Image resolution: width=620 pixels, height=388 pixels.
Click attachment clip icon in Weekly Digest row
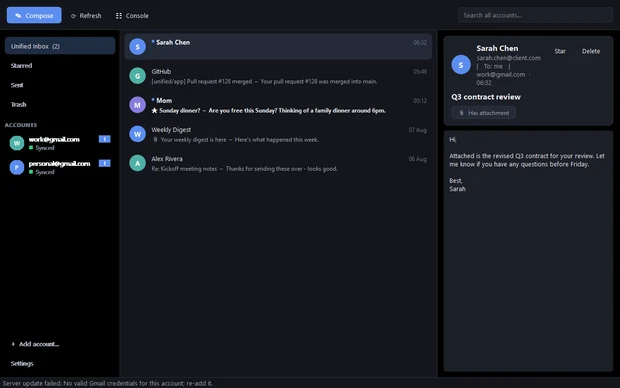155,140
